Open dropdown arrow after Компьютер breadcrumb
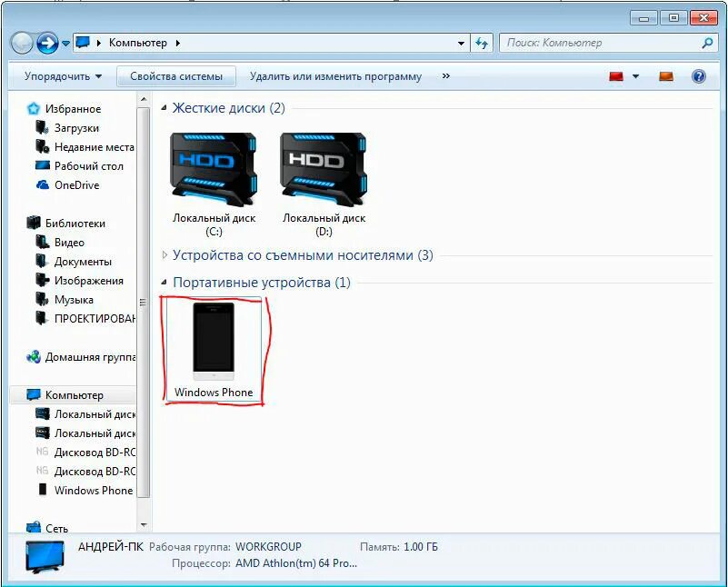The width and height of the screenshot is (728, 587). [x=178, y=43]
